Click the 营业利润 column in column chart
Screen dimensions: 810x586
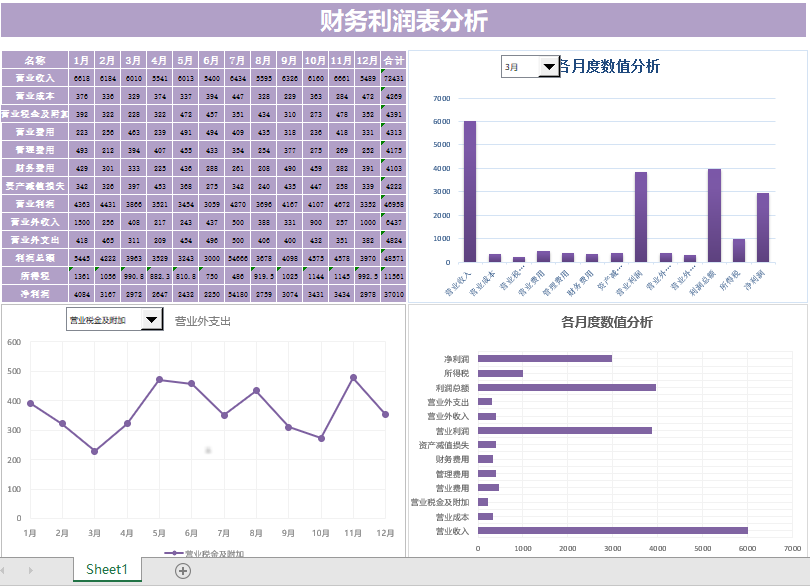click(x=641, y=217)
